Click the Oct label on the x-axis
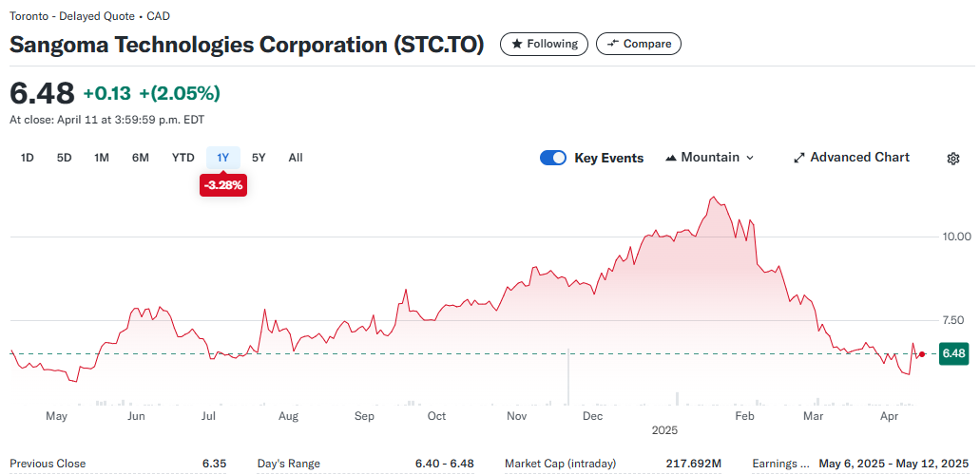980x474 pixels. point(437,416)
